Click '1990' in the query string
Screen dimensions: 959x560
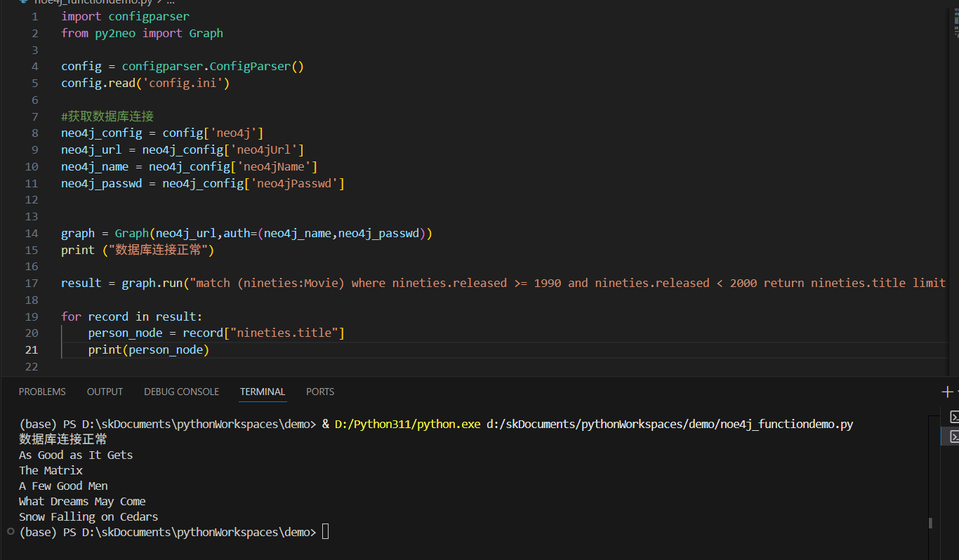(x=548, y=283)
